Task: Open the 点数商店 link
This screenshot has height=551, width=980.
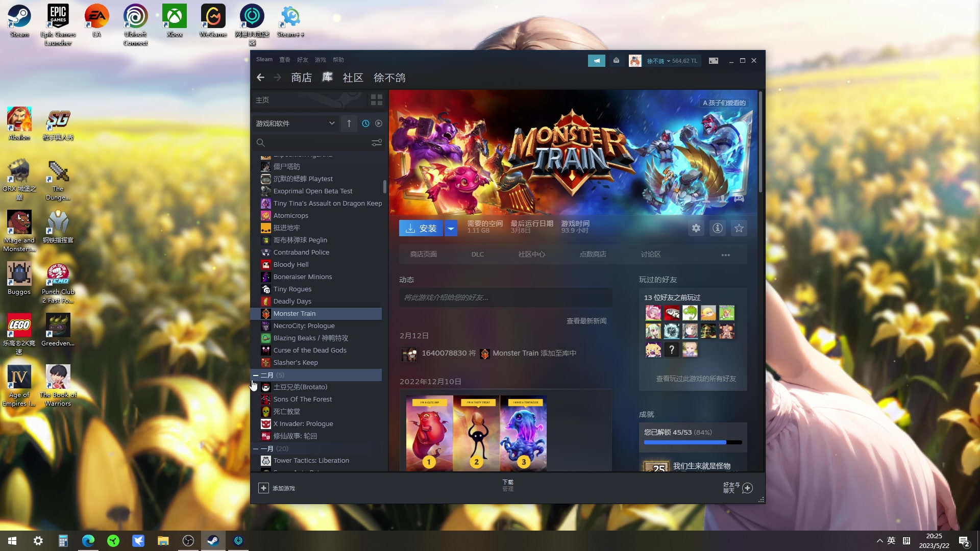Action: pos(593,255)
